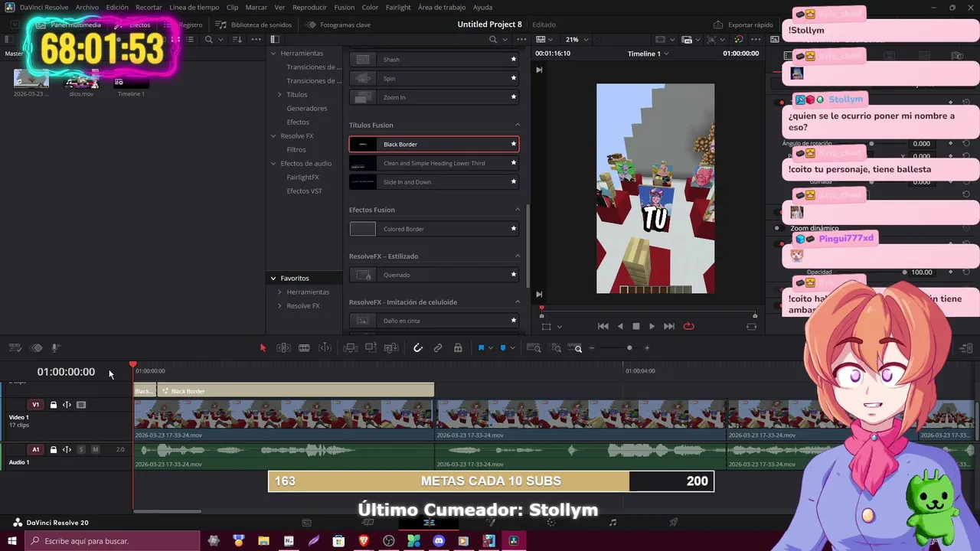Adjust the timeline zoom slider handle
Screen dimensions: 980x551
629,348
